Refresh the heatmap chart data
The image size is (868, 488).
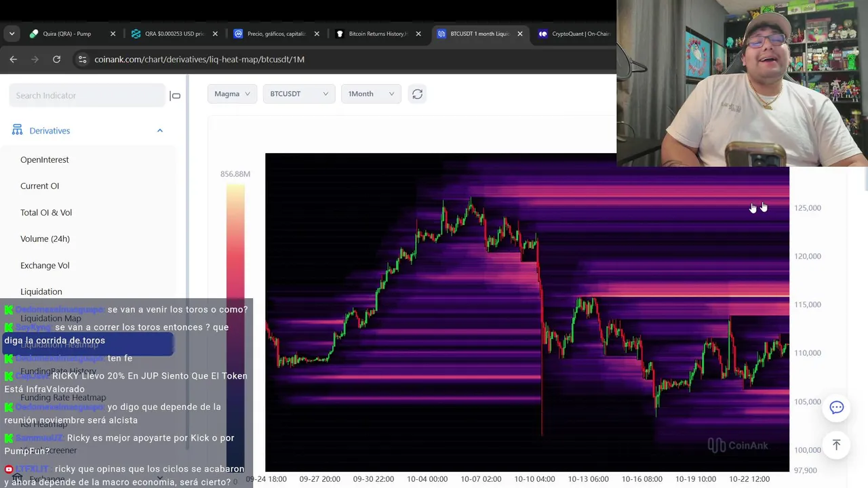tap(418, 94)
